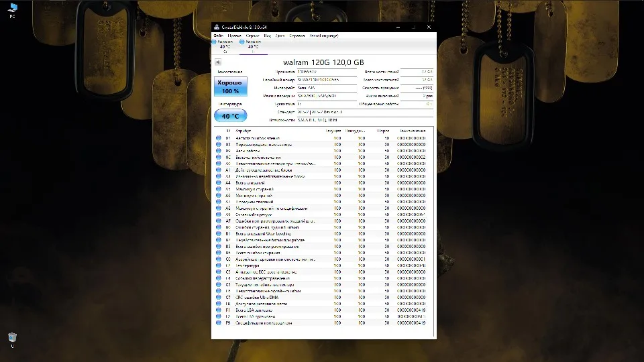Click the Число включений value field

click(417, 96)
